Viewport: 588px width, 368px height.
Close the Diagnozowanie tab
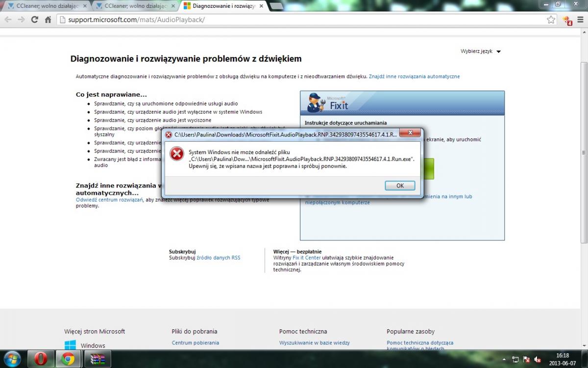[260, 6]
